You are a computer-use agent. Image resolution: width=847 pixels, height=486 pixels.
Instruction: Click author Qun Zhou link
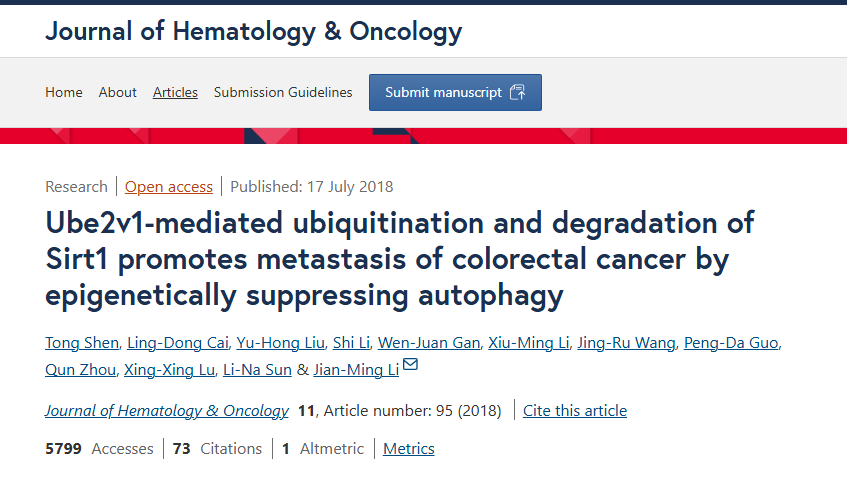coord(80,370)
